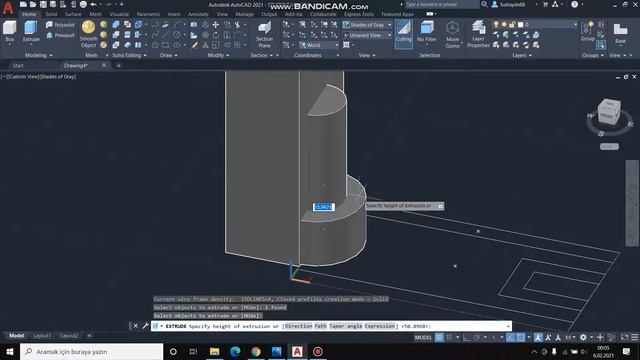
Task: Click the search magnifier icon in title bar
Action: 484,4
